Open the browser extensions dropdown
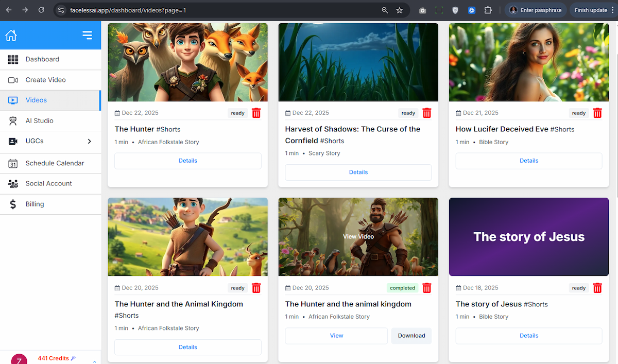Image resolution: width=618 pixels, height=364 pixels. point(488,10)
